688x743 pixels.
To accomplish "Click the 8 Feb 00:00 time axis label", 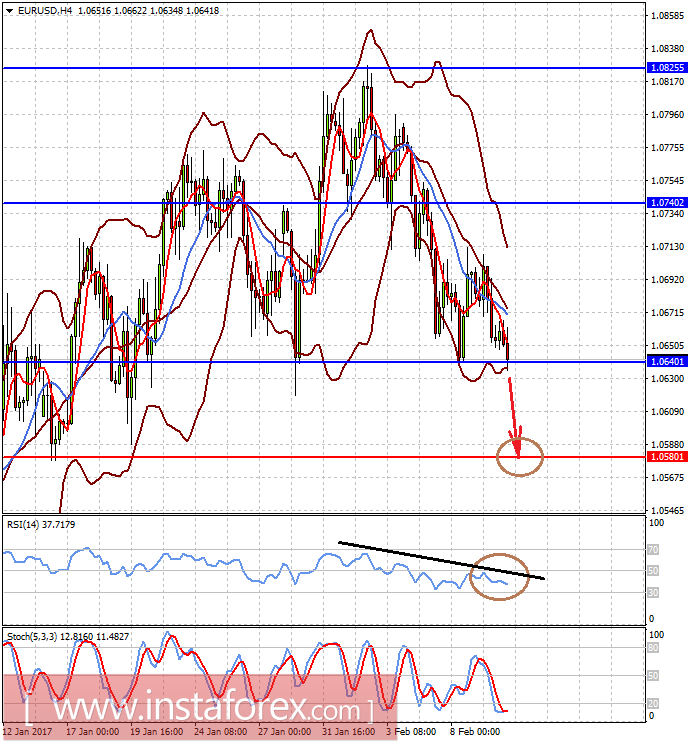I will click(x=474, y=732).
